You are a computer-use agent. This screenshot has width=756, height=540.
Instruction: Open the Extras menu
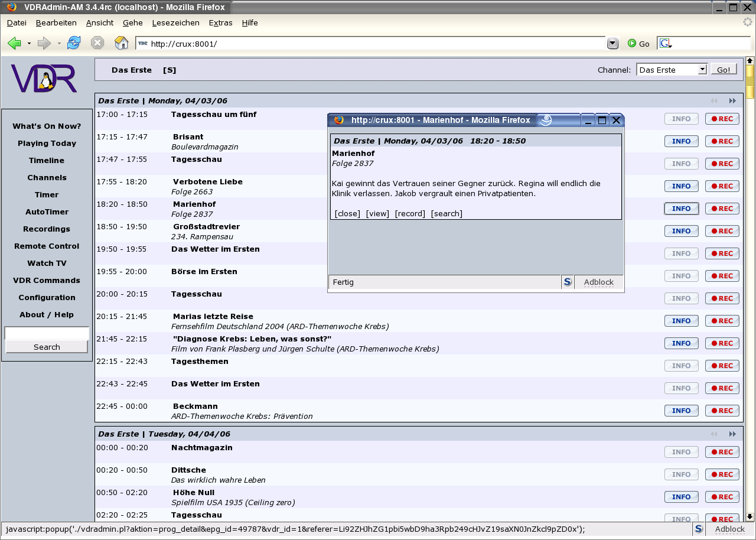click(220, 22)
